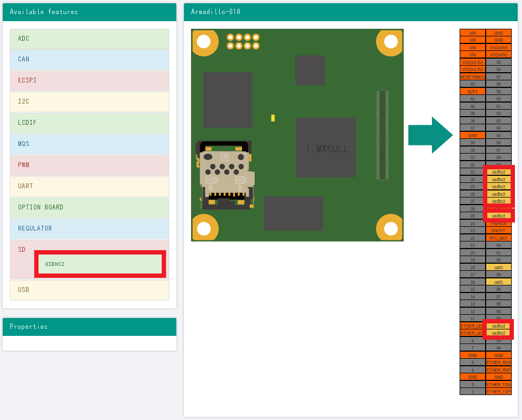Click the usdhc2 cell beside pin 25
This screenshot has height=420, width=522.
pyautogui.click(x=498, y=216)
